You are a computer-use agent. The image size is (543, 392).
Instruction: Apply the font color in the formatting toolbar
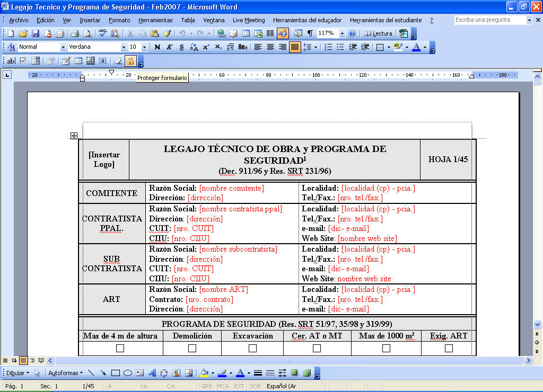417,47
